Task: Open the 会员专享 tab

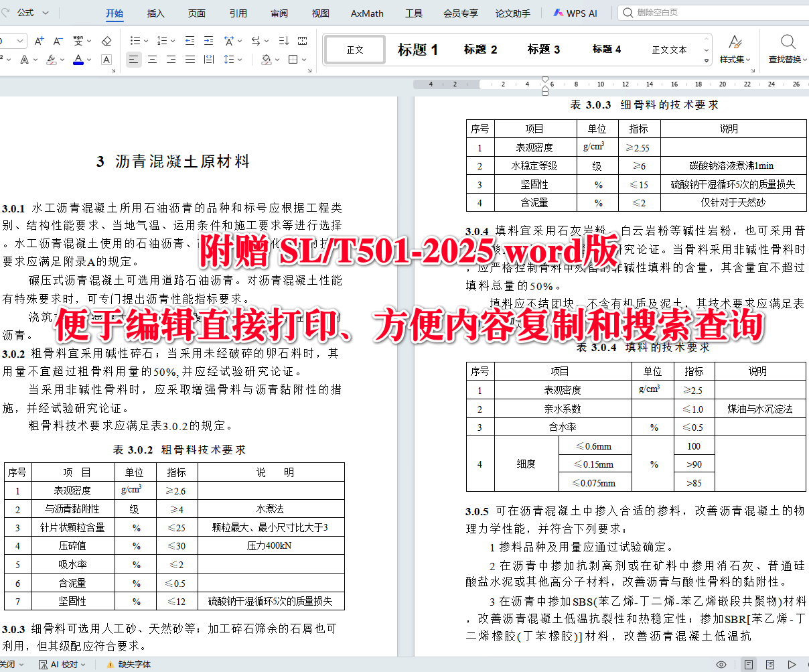Action: coord(461,13)
